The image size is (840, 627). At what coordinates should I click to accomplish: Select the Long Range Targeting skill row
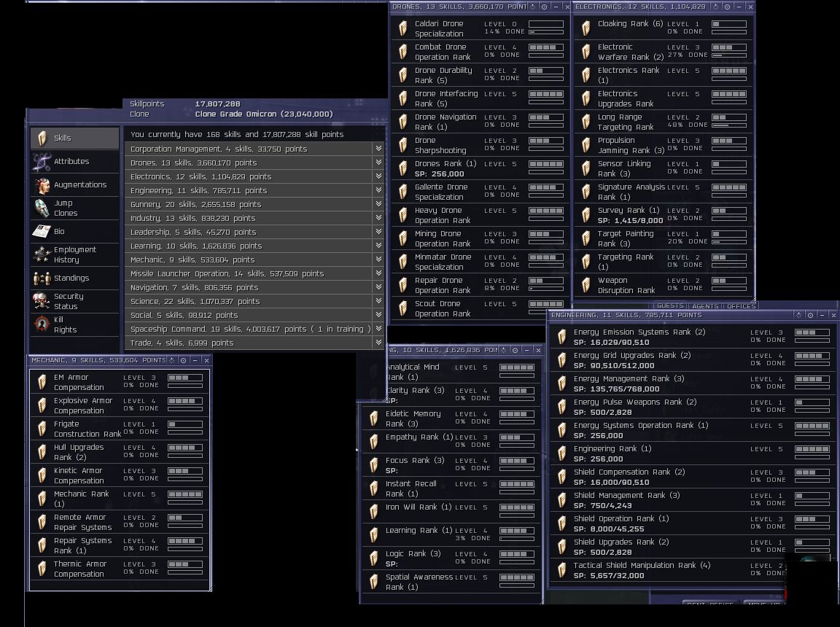click(664, 122)
